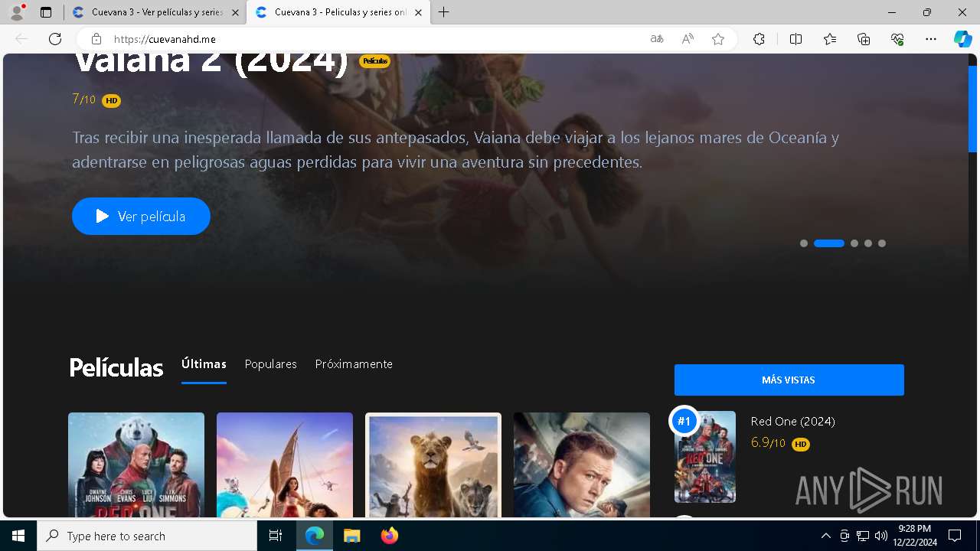Open the #1 Red One thumbnail
The width and height of the screenshot is (980, 551).
705,457
